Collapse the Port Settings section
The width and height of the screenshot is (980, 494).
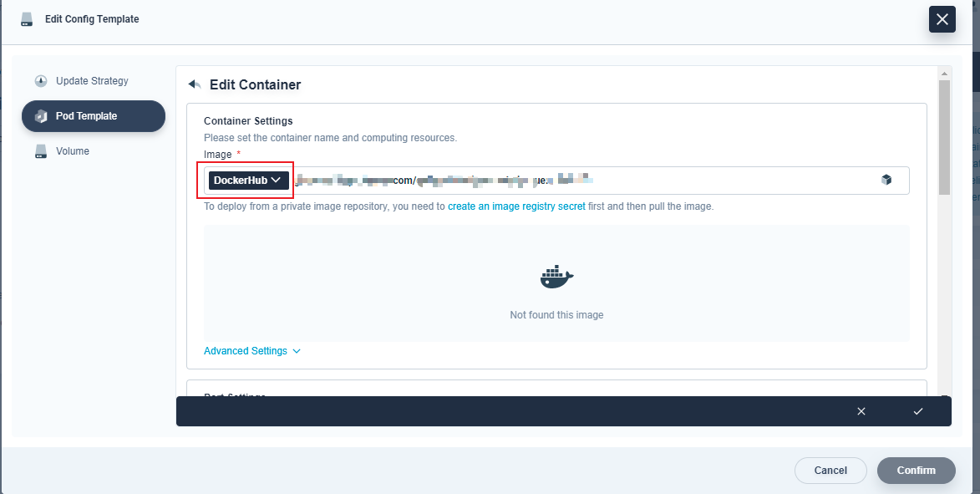coord(235,397)
